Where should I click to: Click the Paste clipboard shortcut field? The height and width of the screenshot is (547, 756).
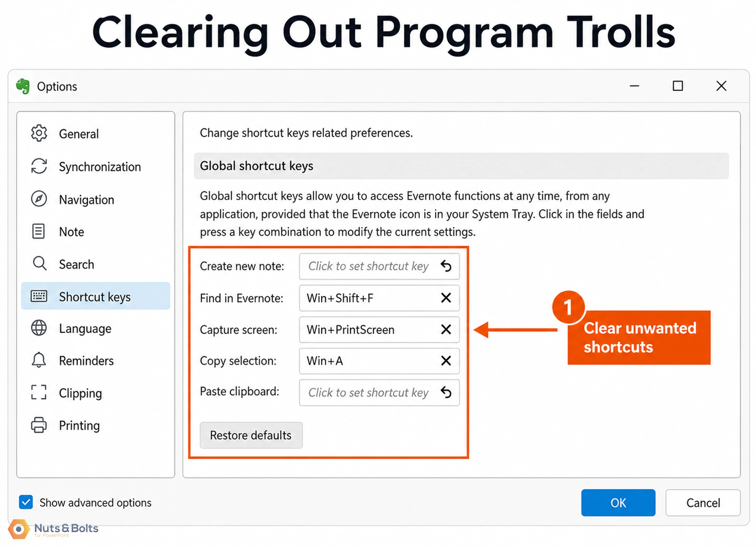379,392
